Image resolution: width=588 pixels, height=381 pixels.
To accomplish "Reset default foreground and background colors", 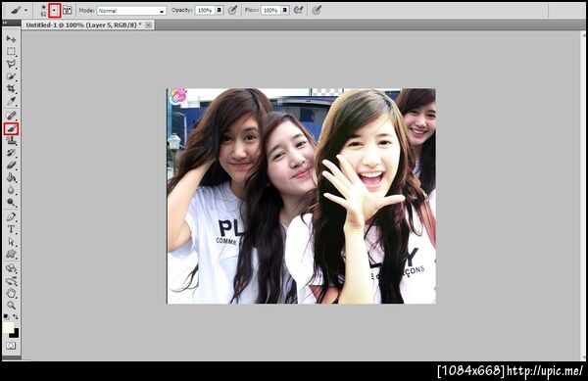I will [6, 317].
